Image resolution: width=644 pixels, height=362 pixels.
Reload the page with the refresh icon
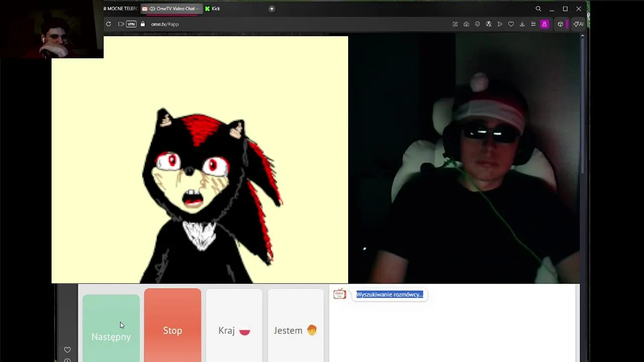(108, 24)
